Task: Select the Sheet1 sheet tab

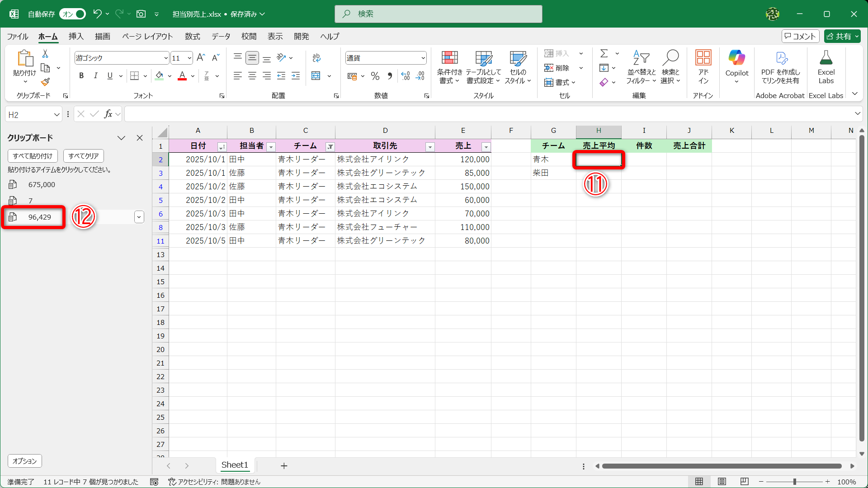Action: tap(234, 465)
